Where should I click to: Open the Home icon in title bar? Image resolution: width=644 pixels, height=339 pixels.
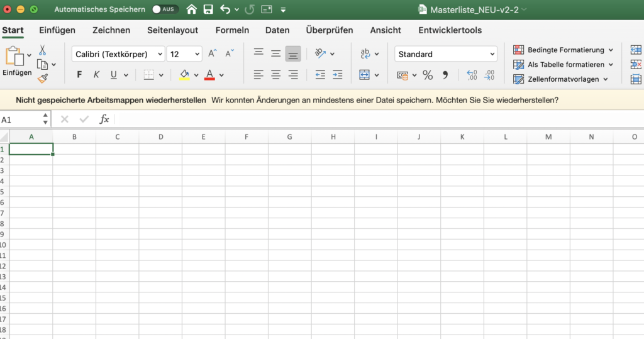coord(191,9)
